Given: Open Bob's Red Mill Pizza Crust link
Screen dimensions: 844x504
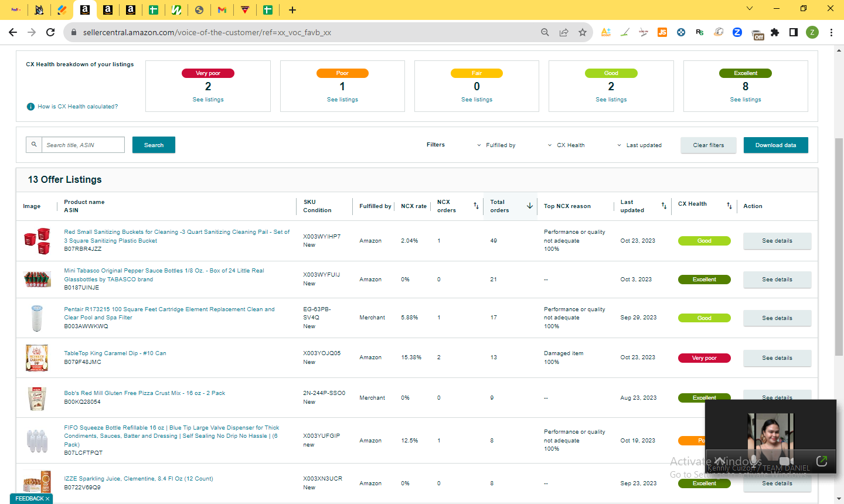Looking at the screenshot, I should (x=144, y=393).
